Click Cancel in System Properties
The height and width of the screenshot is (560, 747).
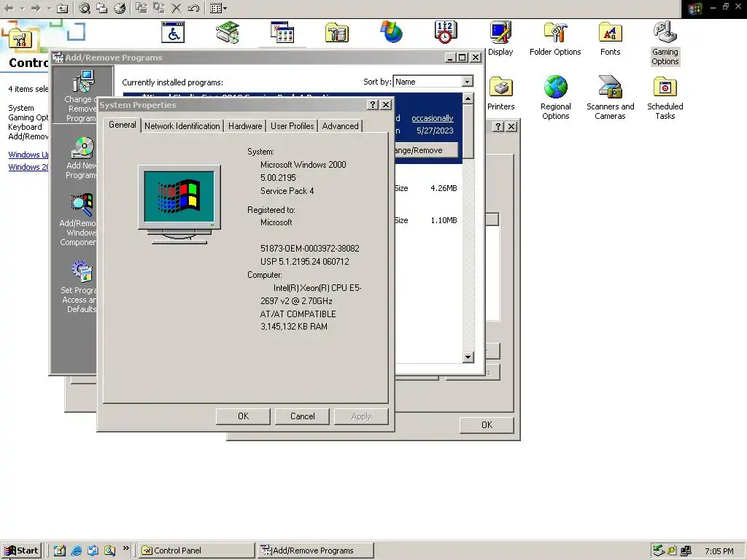pyautogui.click(x=303, y=416)
